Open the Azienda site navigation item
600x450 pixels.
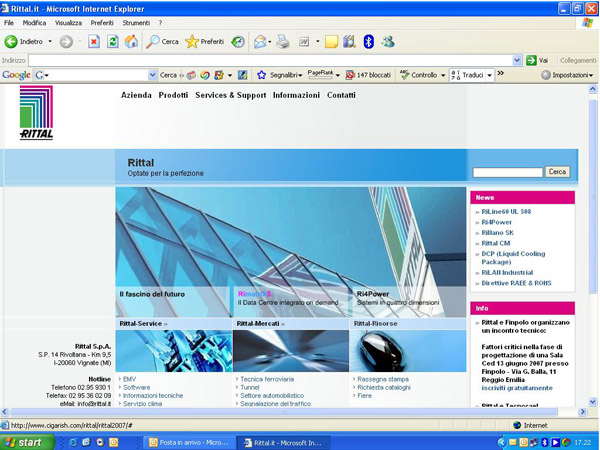tap(136, 95)
